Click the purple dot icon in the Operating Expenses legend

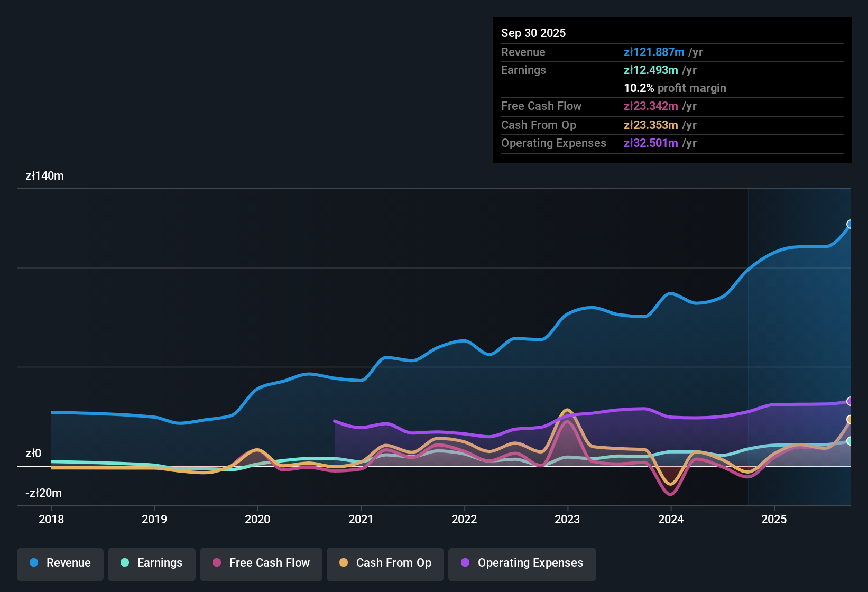coord(465,563)
